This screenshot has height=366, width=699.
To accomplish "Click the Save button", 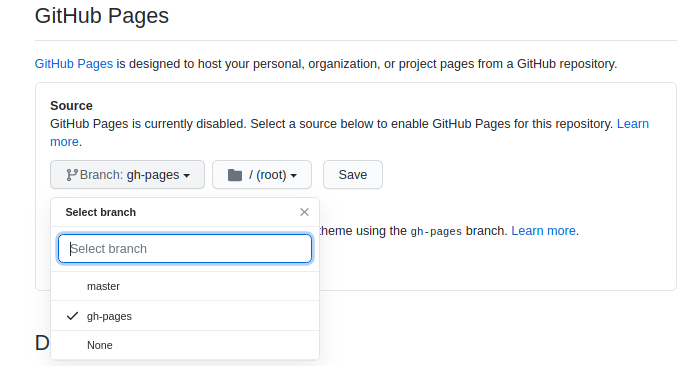I will point(353,175).
